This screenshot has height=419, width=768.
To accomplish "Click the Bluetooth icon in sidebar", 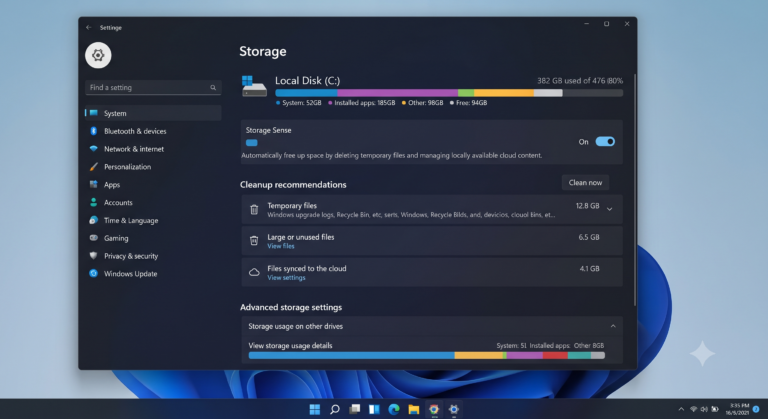I will pyautogui.click(x=94, y=131).
